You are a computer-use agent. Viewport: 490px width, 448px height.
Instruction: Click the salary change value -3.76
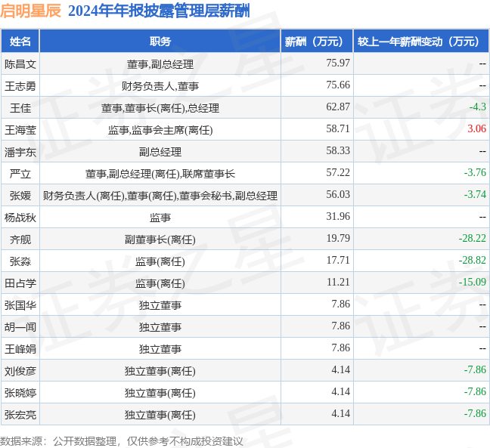click(x=475, y=172)
